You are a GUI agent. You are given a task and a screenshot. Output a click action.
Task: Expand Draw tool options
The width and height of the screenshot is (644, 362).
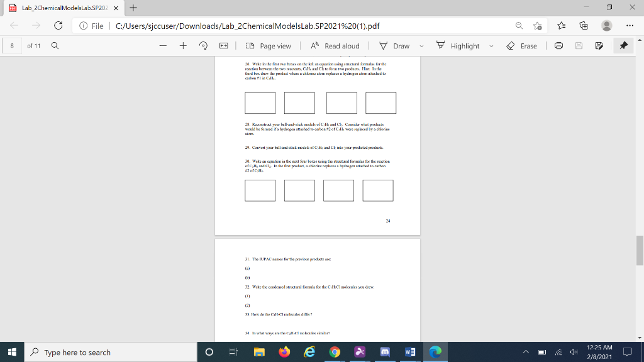(421, 46)
